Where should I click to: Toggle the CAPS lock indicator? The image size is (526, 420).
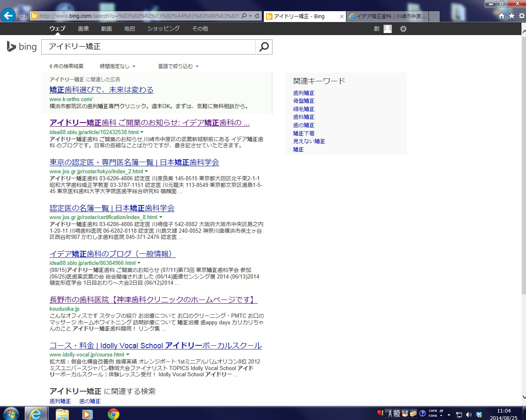point(433,411)
